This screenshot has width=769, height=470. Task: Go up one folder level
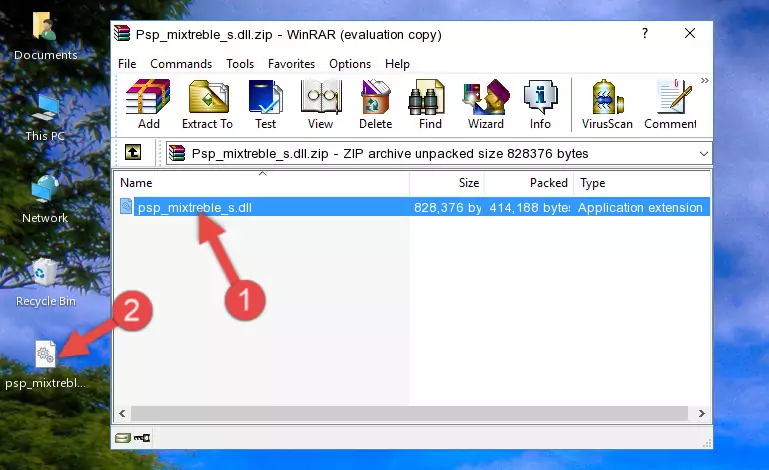coord(133,153)
